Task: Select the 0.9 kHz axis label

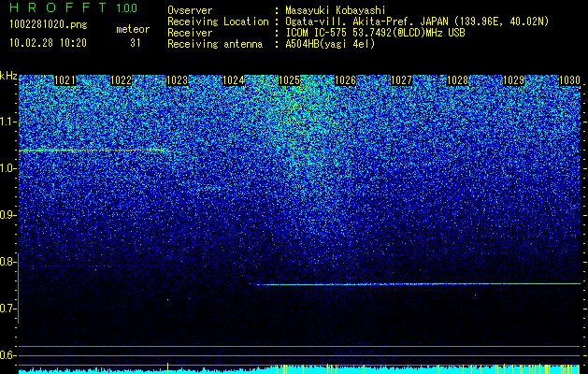Action: pyautogui.click(x=8, y=215)
